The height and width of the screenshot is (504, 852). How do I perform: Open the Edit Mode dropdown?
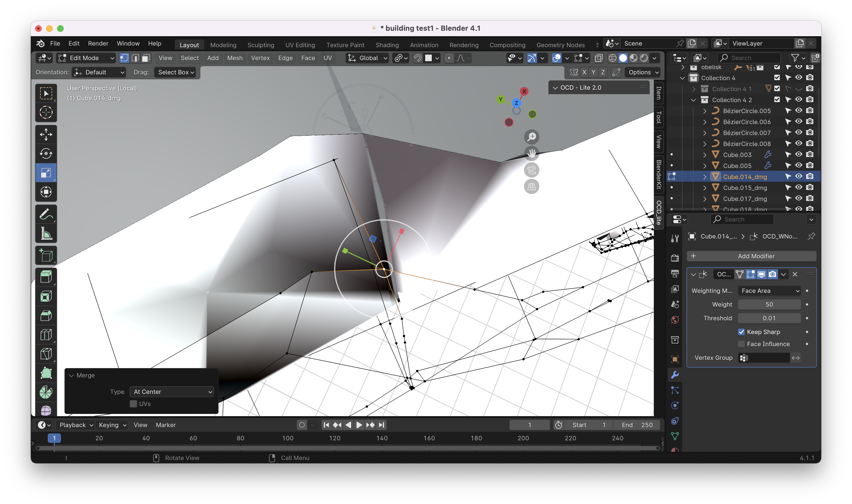[86, 58]
